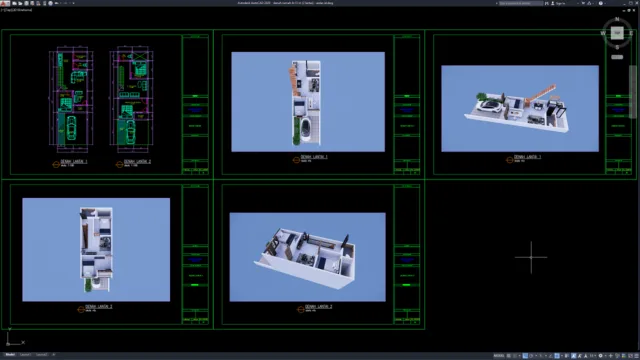The height and width of the screenshot is (360, 640).
Task: Open the WCS dropdown below the ViewCube
Action: coord(617,57)
